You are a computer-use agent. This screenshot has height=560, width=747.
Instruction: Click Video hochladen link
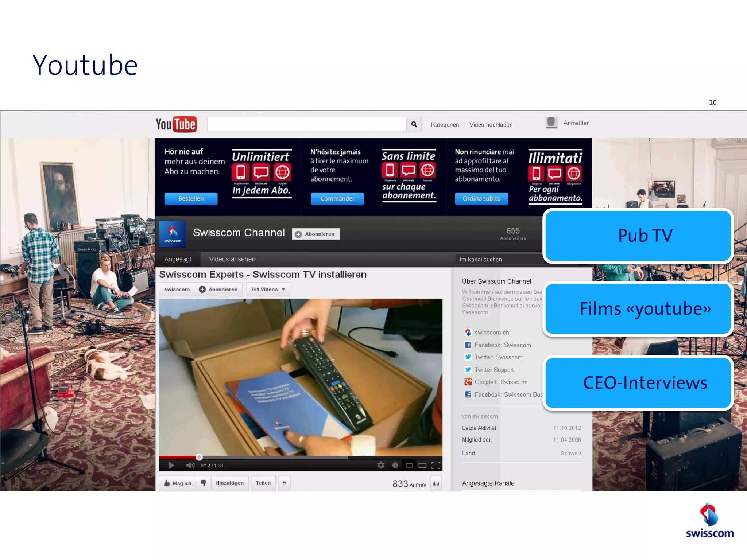(491, 125)
